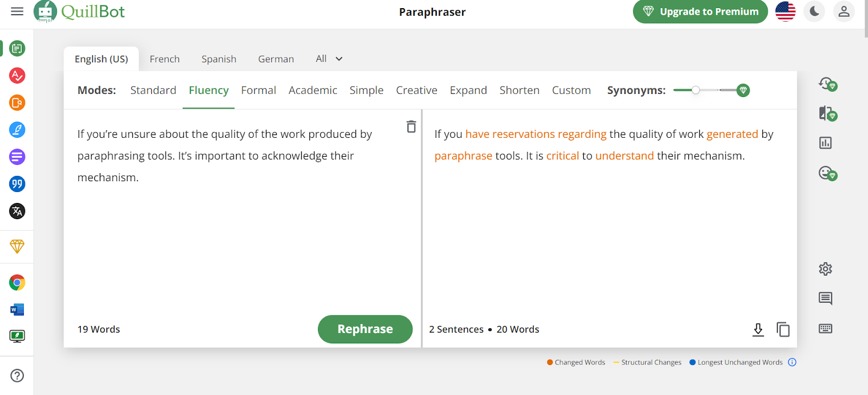
Task: Open the Hotkeys keyboard icon
Action: [826, 328]
